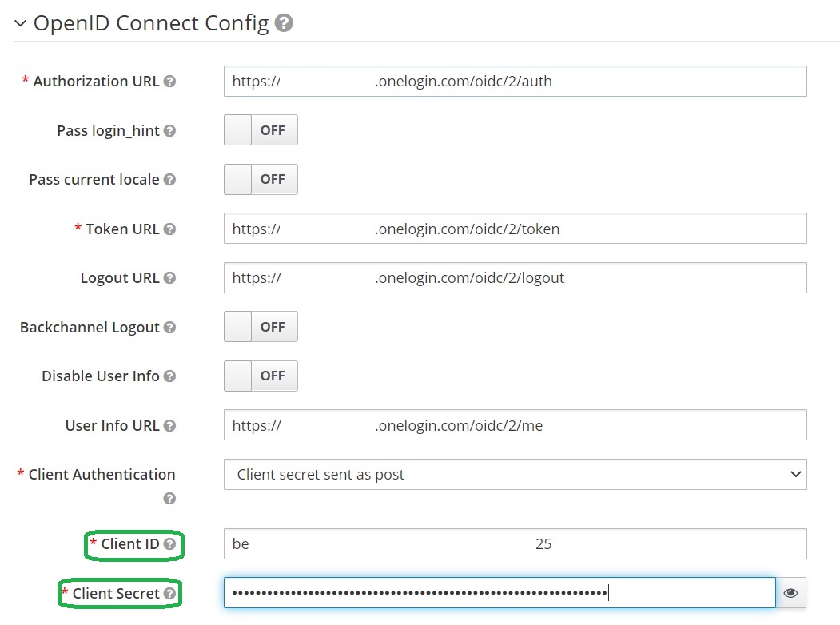This screenshot has width=840, height=625.
Task: Click help icon next to OpenID Connect Config
Action: [284, 24]
